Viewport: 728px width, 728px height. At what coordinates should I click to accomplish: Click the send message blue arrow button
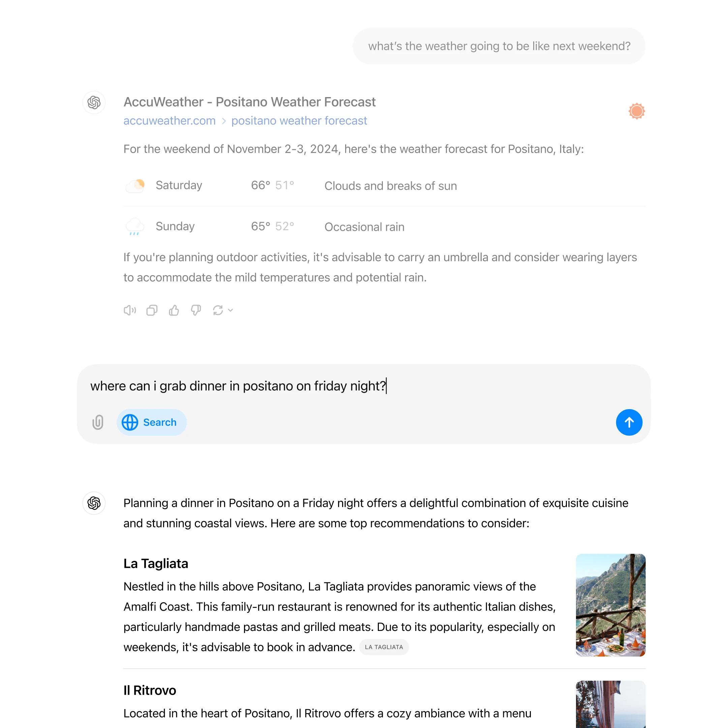point(629,422)
